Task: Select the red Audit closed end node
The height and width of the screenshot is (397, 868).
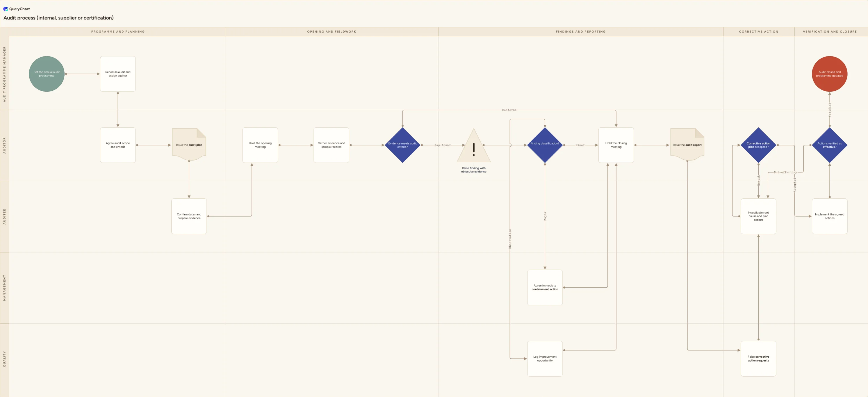Action: 829,74
